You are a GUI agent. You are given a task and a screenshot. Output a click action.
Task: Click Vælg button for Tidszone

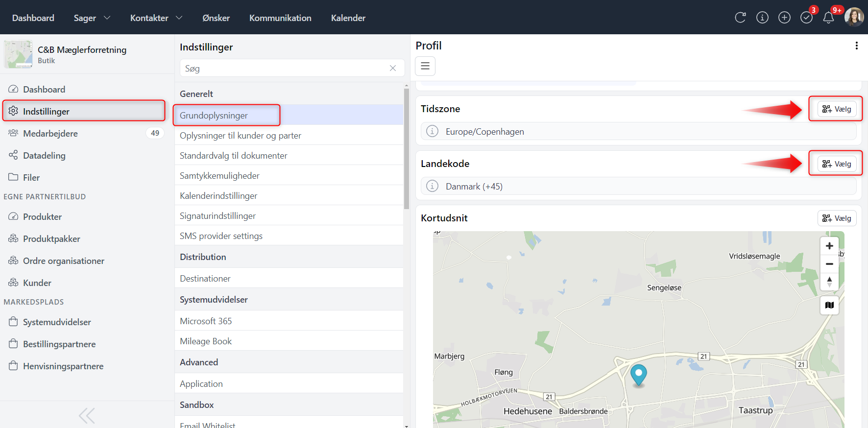tap(837, 109)
